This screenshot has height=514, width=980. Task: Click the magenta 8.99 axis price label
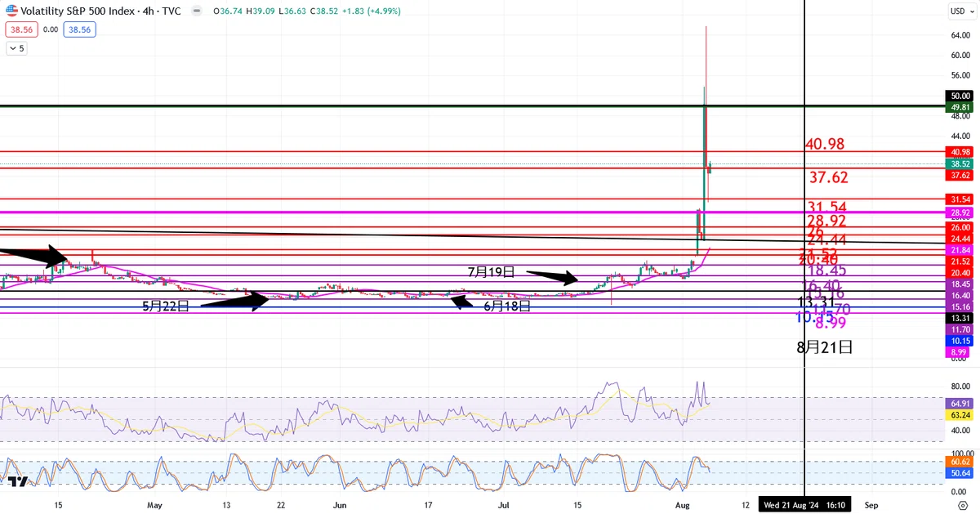tap(960, 352)
